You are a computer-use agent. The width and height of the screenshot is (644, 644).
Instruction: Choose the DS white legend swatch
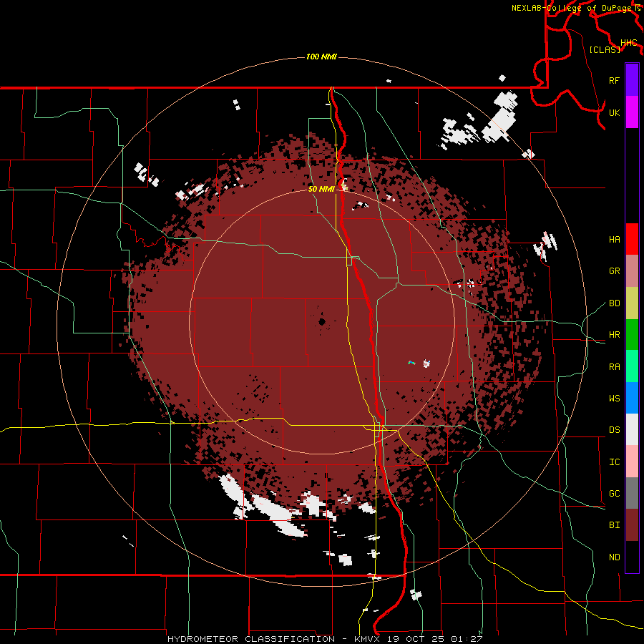[632, 429]
